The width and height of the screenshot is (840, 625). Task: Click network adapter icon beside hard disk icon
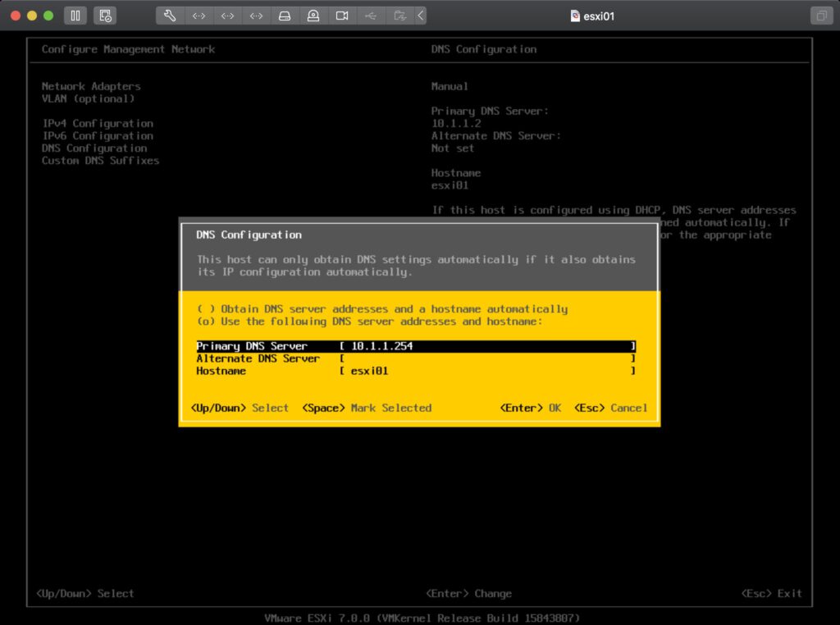256,16
